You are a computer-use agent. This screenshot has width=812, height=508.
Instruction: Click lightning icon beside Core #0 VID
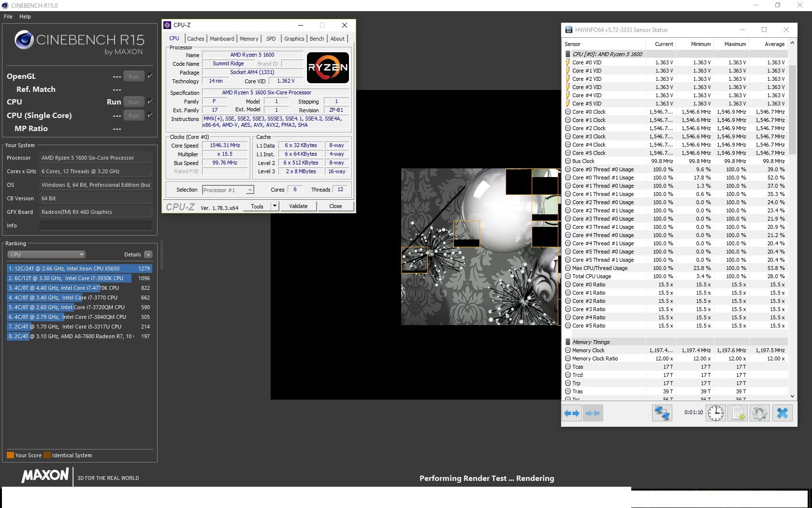[568, 62]
